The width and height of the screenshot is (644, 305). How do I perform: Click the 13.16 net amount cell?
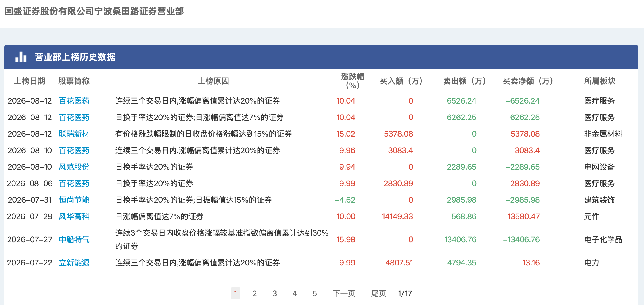531,263
